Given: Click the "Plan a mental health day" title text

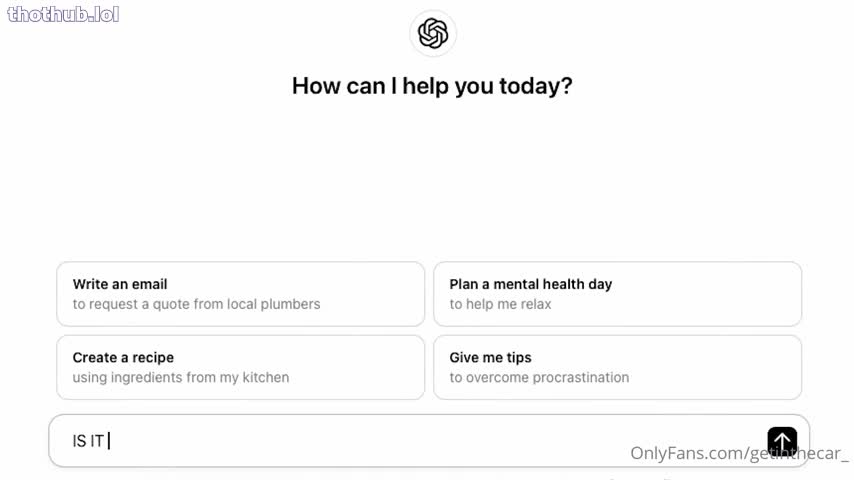Looking at the screenshot, I should click(x=530, y=284).
